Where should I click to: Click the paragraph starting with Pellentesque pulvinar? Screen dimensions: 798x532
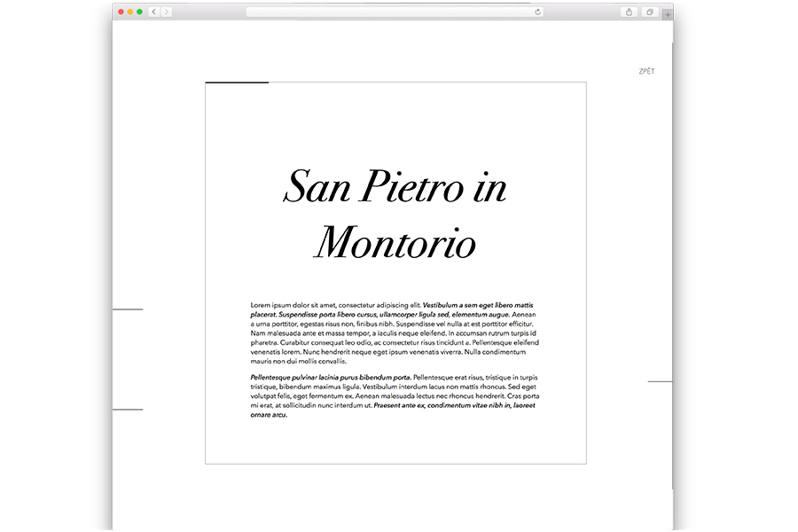point(395,395)
